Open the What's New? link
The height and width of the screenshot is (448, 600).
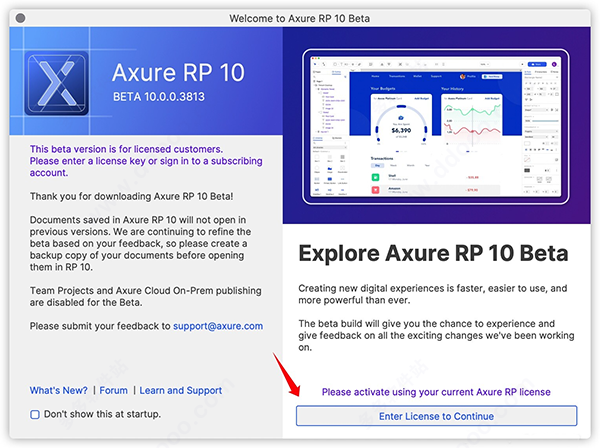pos(59,390)
